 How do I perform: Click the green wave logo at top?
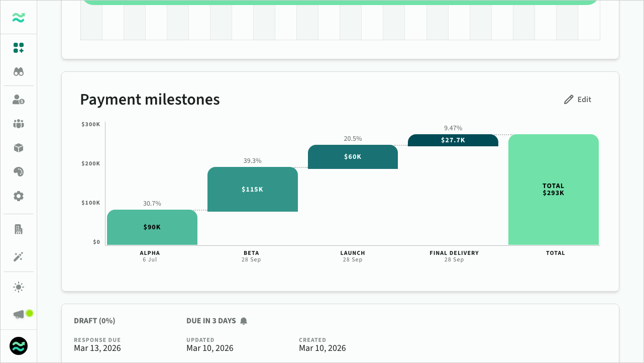[x=19, y=18]
